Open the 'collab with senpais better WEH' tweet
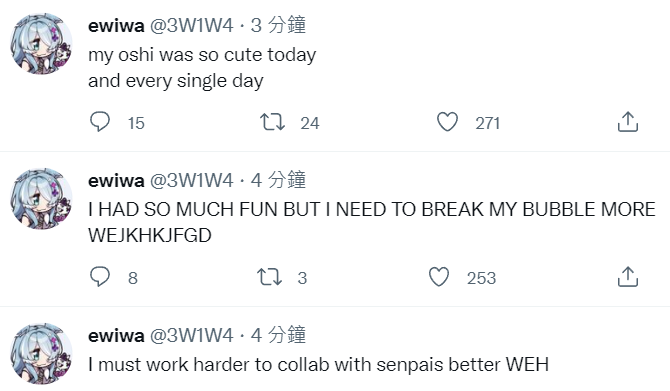The width and height of the screenshot is (670, 391). [x=318, y=365]
